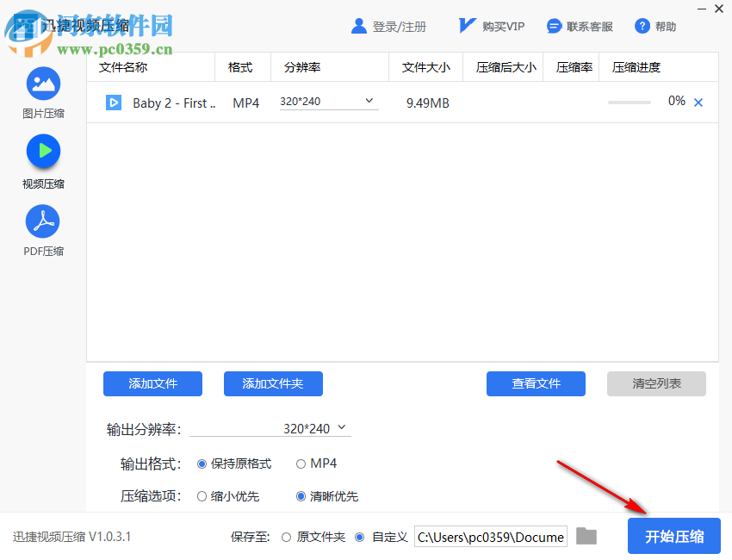The width and height of the screenshot is (732, 560).
Task: Click the 文件大小 column header
Action: pos(425,66)
